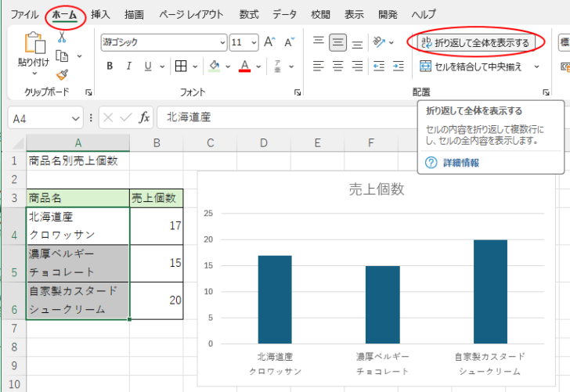Toggle middle vertical alignment
The height and width of the screenshot is (392, 570).
point(337,42)
